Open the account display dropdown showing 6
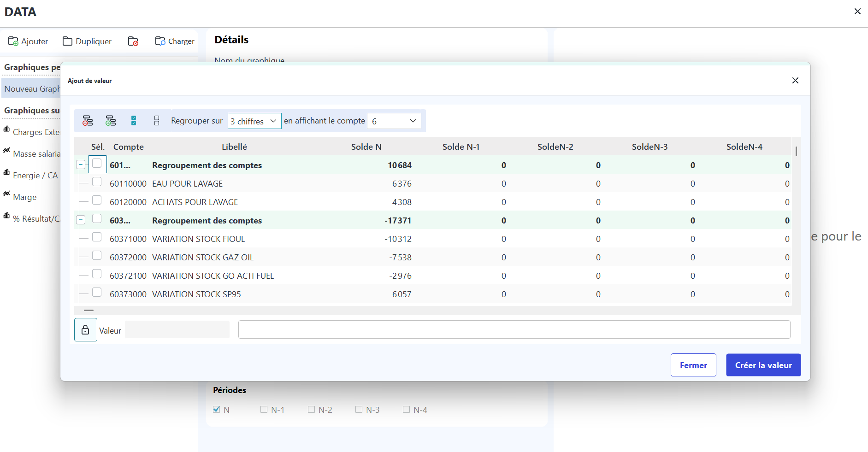 (394, 121)
